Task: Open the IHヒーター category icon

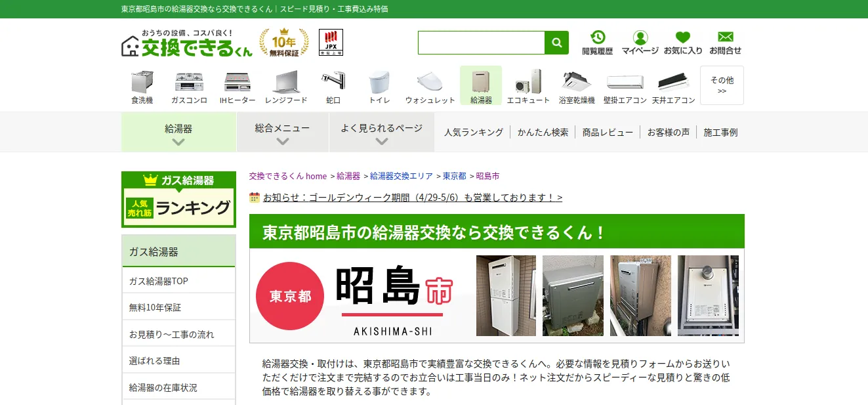Action: [238, 86]
